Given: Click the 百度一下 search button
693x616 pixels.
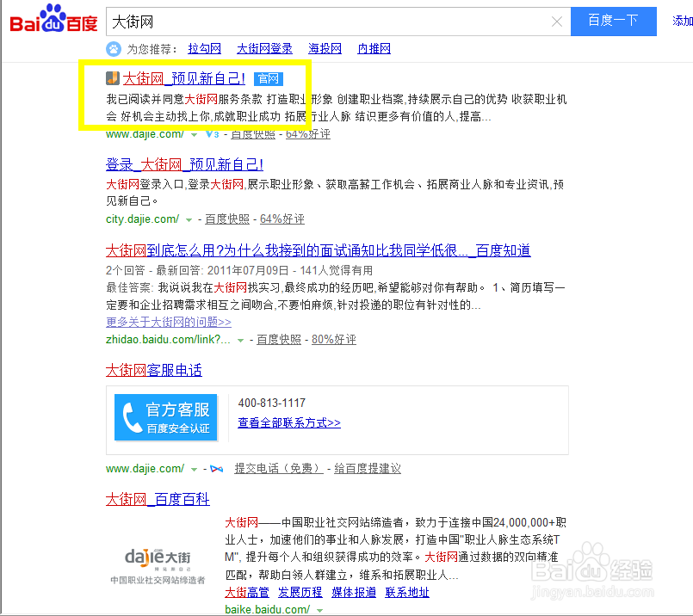Looking at the screenshot, I should point(614,22).
